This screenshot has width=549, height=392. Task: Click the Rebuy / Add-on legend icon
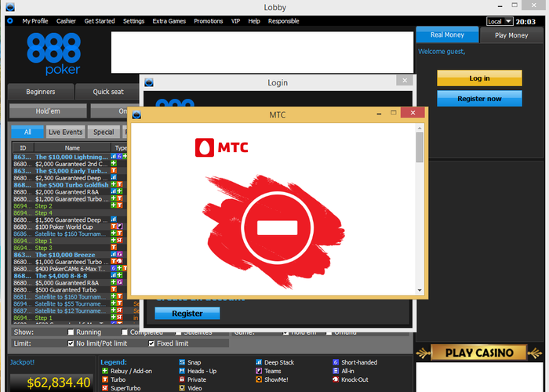[x=104, y=371]
